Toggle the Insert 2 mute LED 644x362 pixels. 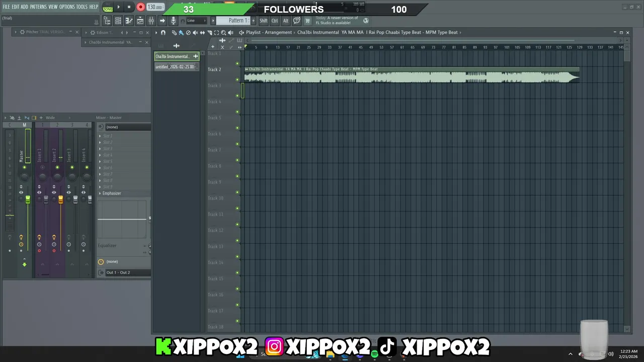pos(57,167)
